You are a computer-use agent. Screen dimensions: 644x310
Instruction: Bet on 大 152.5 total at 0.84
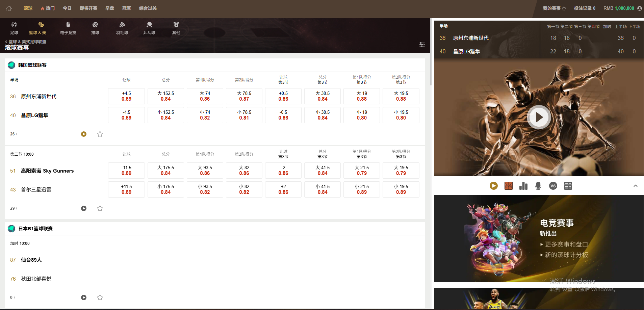[165, 96]
